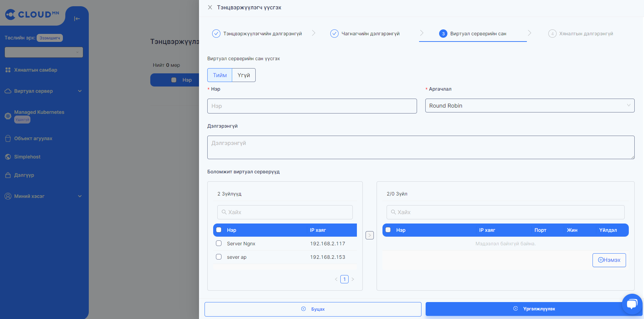Click the sever ap name
This screenshot has height=319, width=644.
click(237, 257)
